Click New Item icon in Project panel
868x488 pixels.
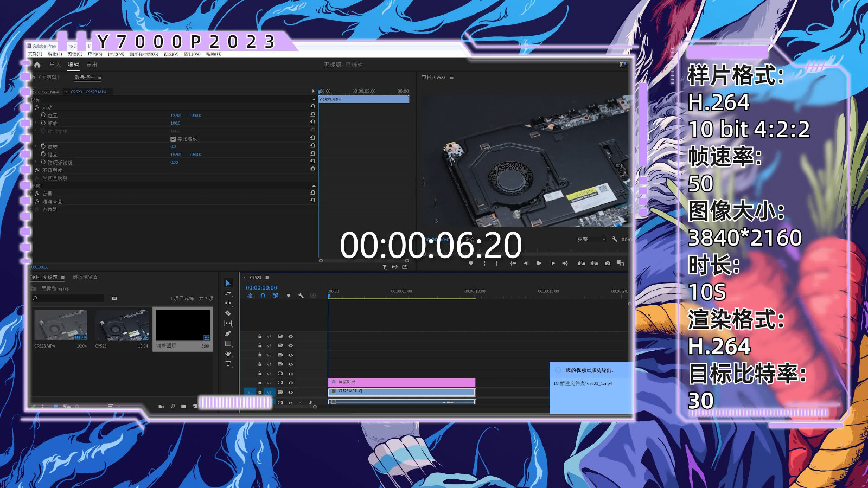tap(195, 406)
